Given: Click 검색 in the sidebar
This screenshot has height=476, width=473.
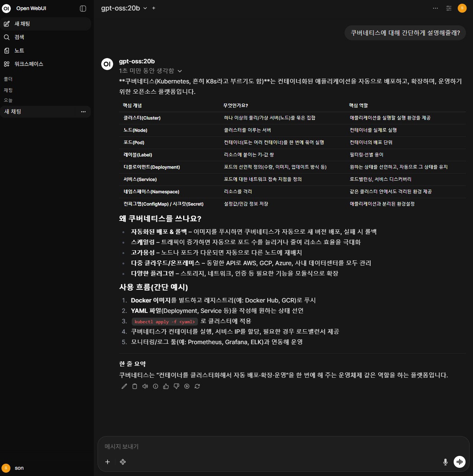Looking at the screenshot, I should pos(19,37).
